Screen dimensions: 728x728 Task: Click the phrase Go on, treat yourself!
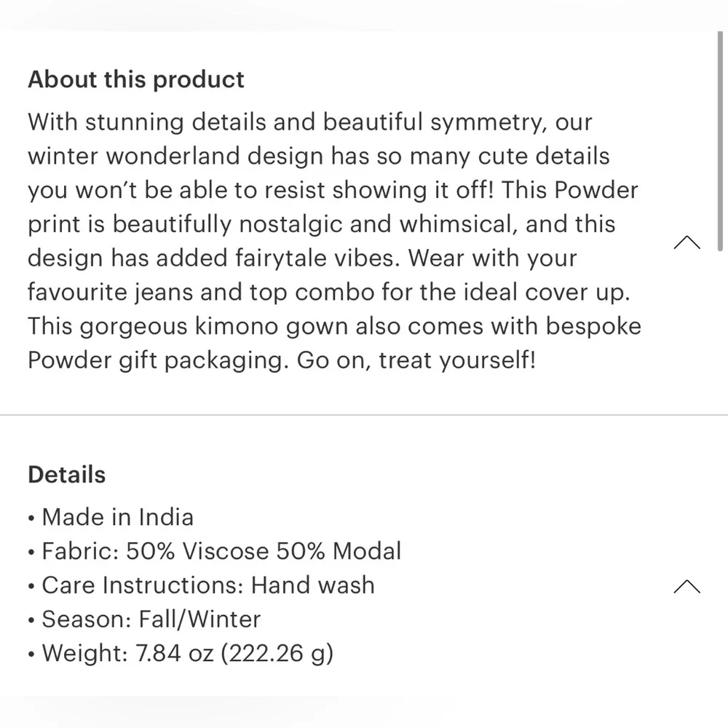coord(416,360)
